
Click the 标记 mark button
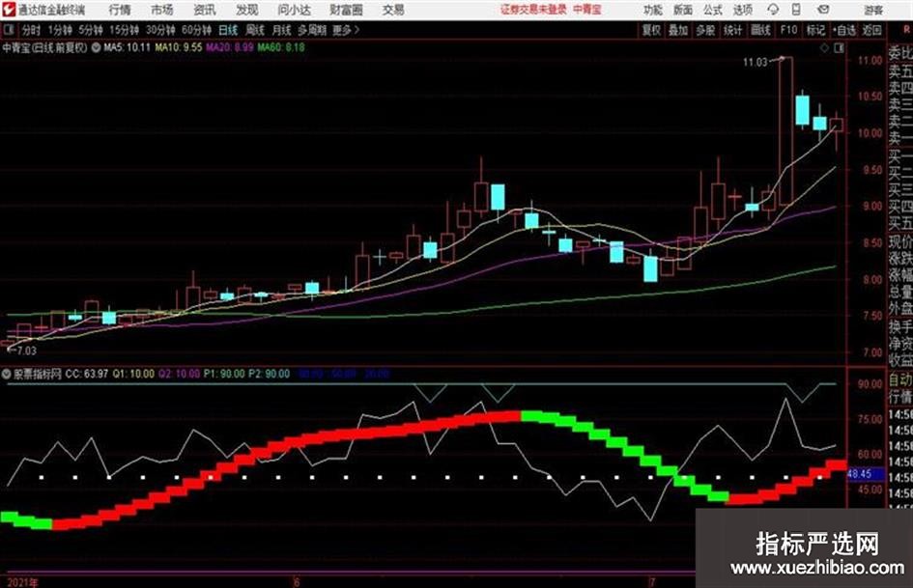[815, 30]
